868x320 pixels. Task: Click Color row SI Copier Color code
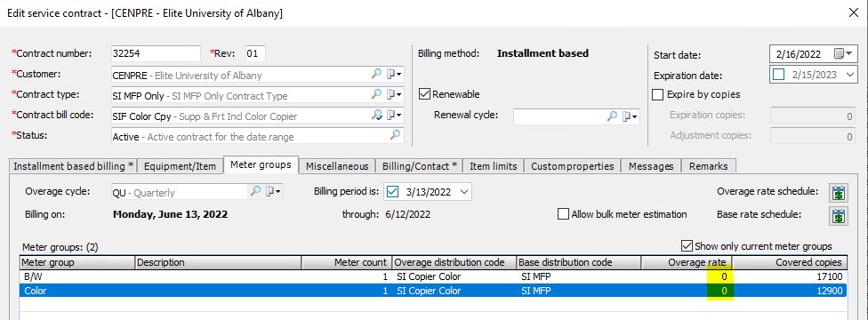tap(429, 290)
